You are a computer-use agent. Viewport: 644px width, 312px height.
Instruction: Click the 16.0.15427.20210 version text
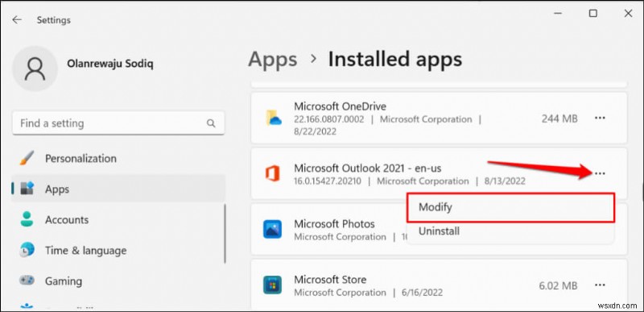click(328, 181)
